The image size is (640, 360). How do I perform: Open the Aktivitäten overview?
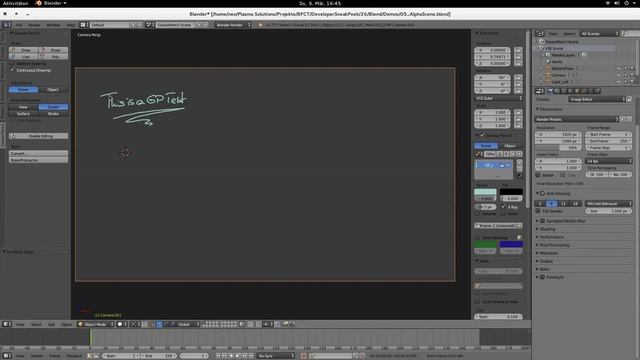[x=16, y=3]
